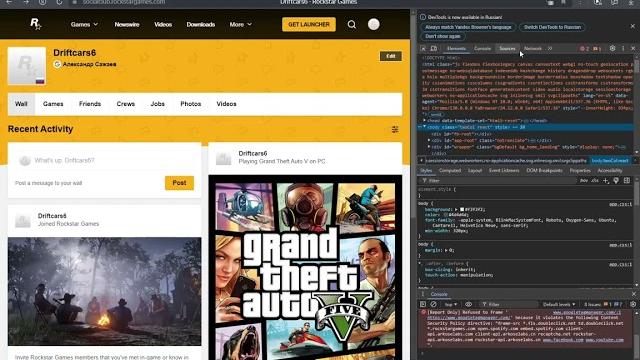Expand the background shorthand property
Screen dimensions: 640x360
coord(456,209)
